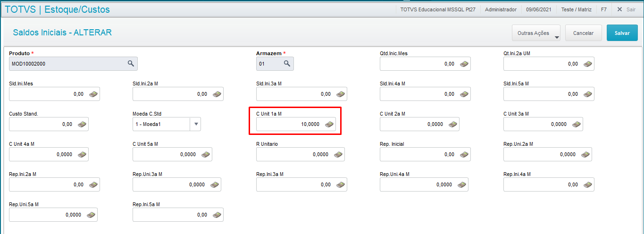Open calculator icon for Rep.Uni.5a M
Image resolution: width=644 pixels, height=234 pixels.
point(92,215)
